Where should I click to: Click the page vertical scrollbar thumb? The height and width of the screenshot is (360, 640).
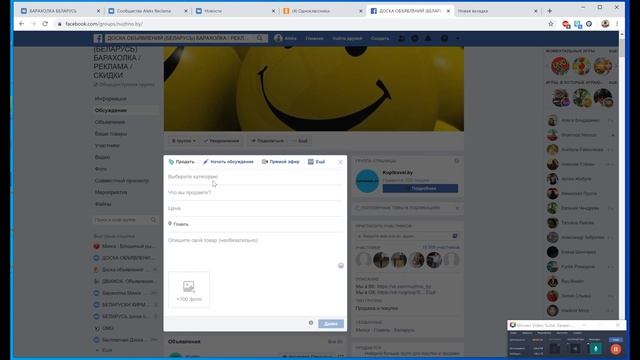(622, 48)
